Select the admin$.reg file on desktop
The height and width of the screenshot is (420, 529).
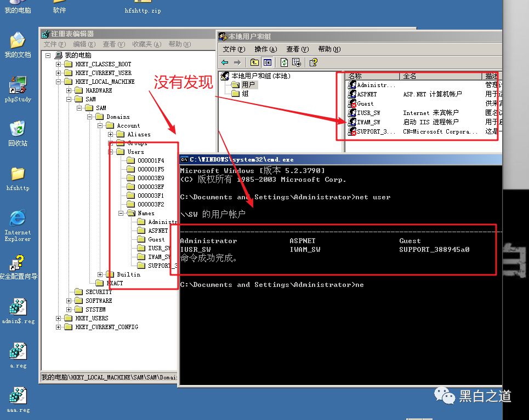pyautogui.click(x=18, y=309)
